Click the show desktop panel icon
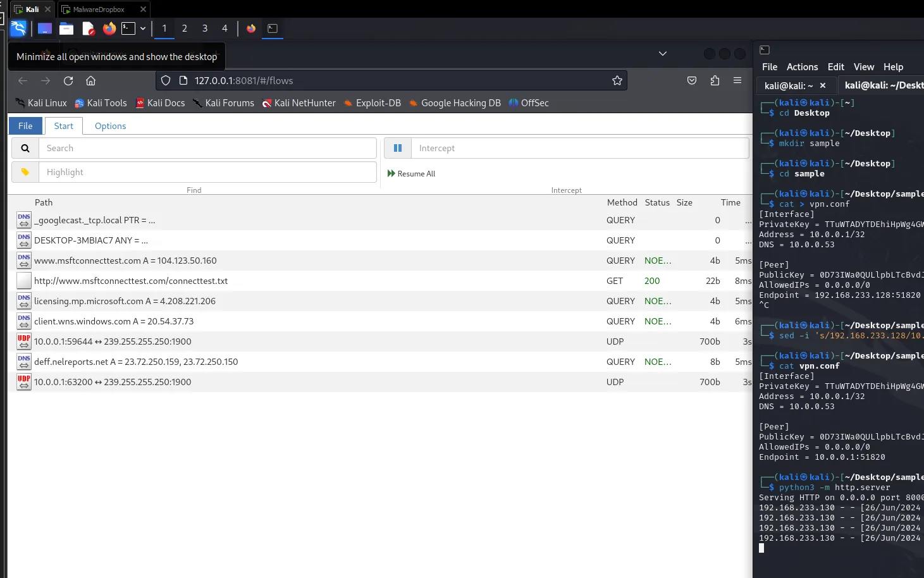This screenshot has height=578, width=924. pyautogui.click(x=44, y=28)
